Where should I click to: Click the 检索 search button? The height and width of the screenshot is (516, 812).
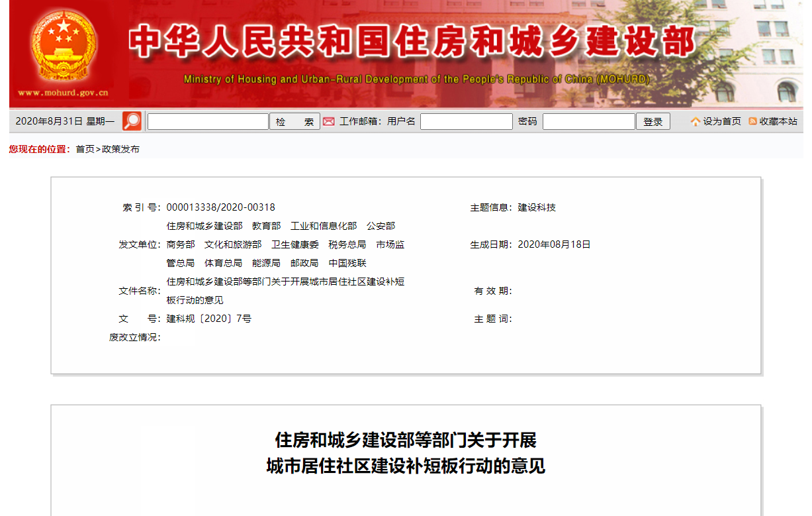[x=294, y=122]
